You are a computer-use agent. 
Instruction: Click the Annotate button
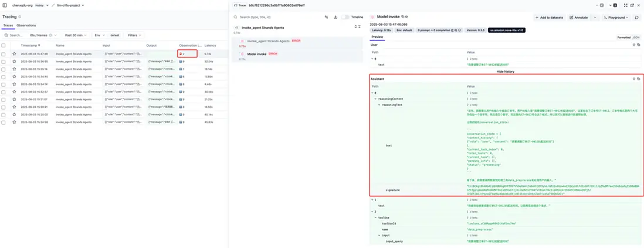579,18
